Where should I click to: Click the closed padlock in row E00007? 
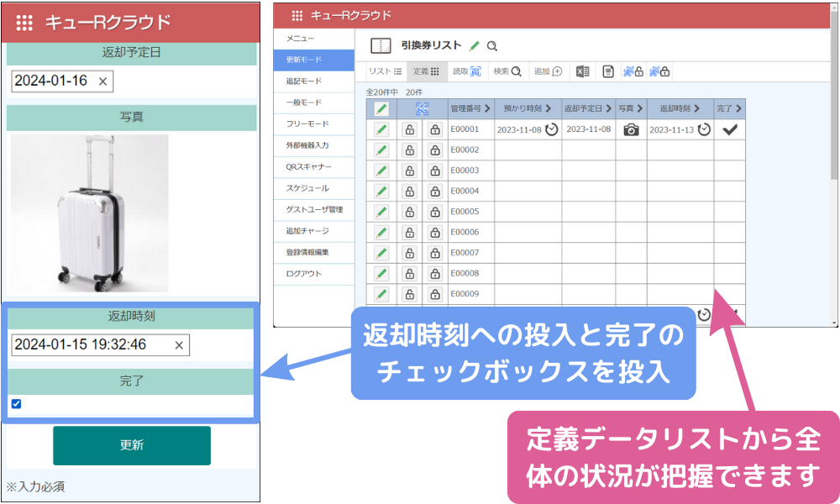pyautogui.click(x=435, y=253)
